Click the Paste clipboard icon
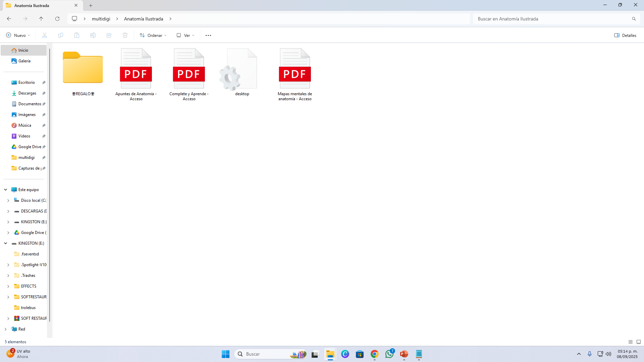This screenshot has width=644, height=362. click(x=77, y=35)
